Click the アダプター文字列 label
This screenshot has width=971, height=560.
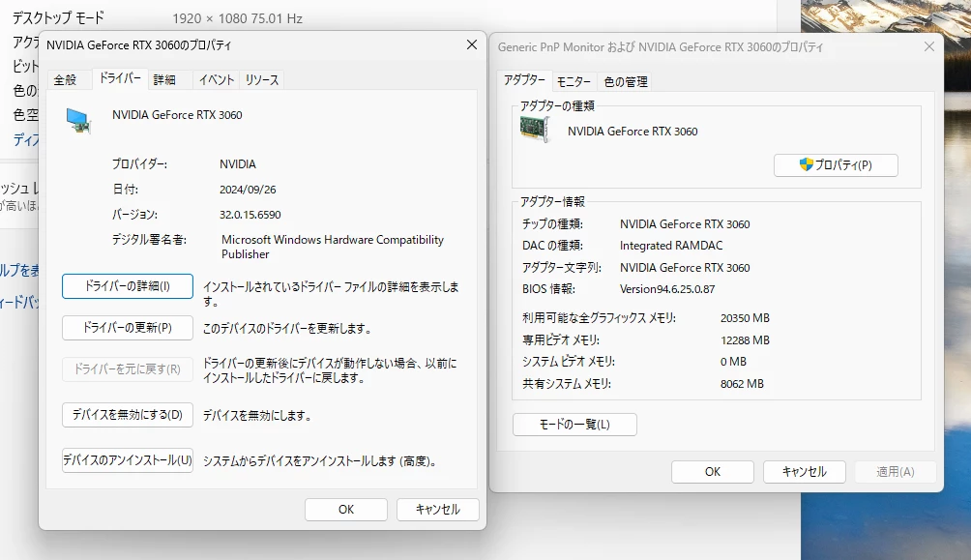click(561, 268)
